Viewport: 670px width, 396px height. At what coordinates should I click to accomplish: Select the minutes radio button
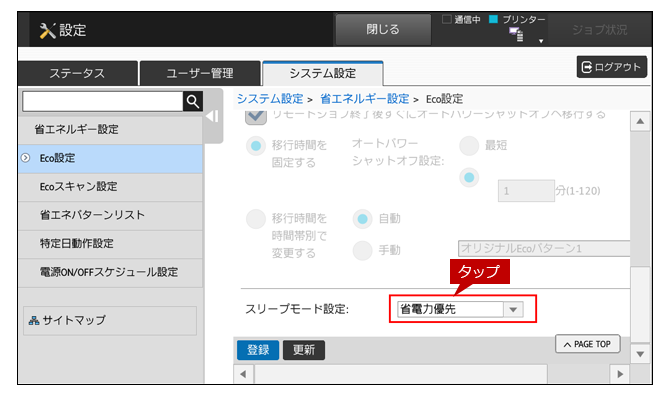(469, 177)
